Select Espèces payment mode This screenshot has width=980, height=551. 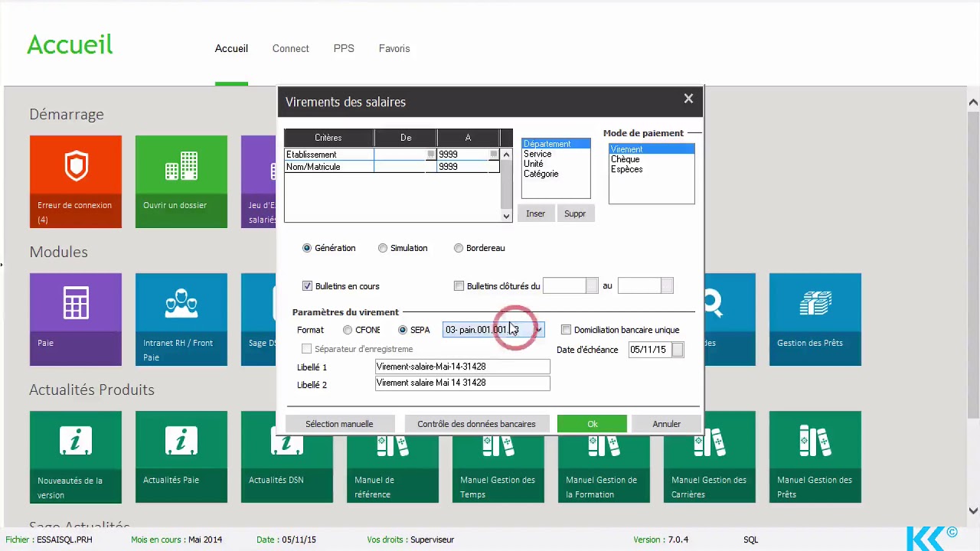click(652, 169)
